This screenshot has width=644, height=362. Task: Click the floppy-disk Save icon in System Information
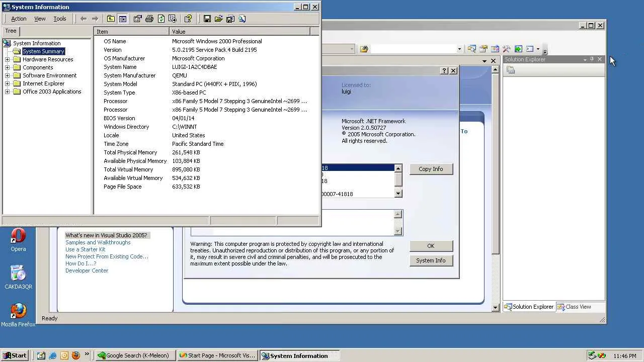[207, 19]
